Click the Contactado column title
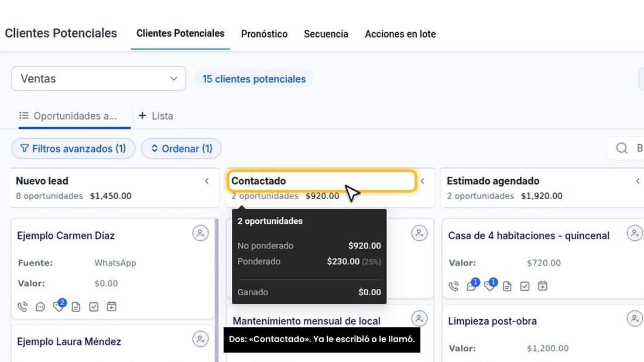 point(259,181)
